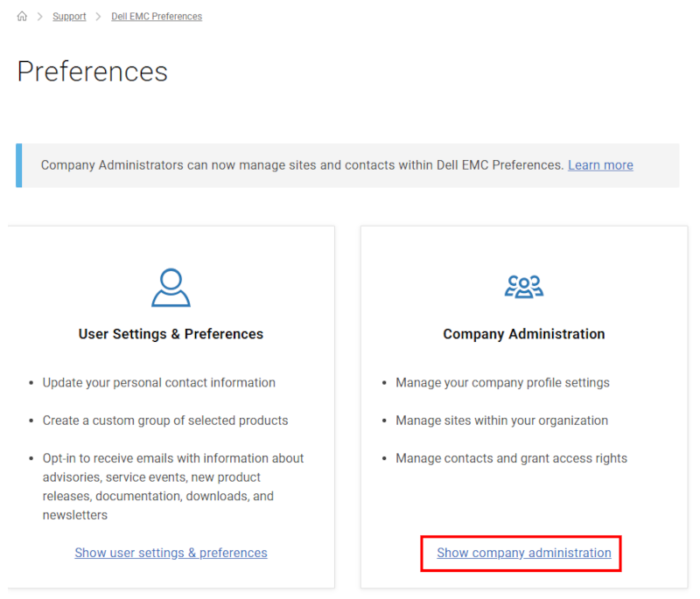The width and height of the screenshot is (700, 599).
Task: Click the breadcrumb chevron after Support
Action: point(99,17)
